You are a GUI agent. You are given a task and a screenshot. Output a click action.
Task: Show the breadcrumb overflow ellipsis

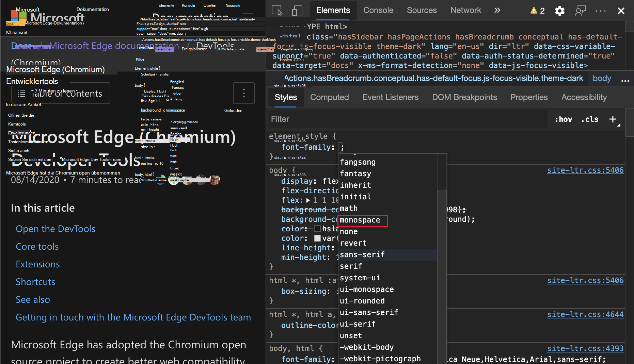(625, 81)
